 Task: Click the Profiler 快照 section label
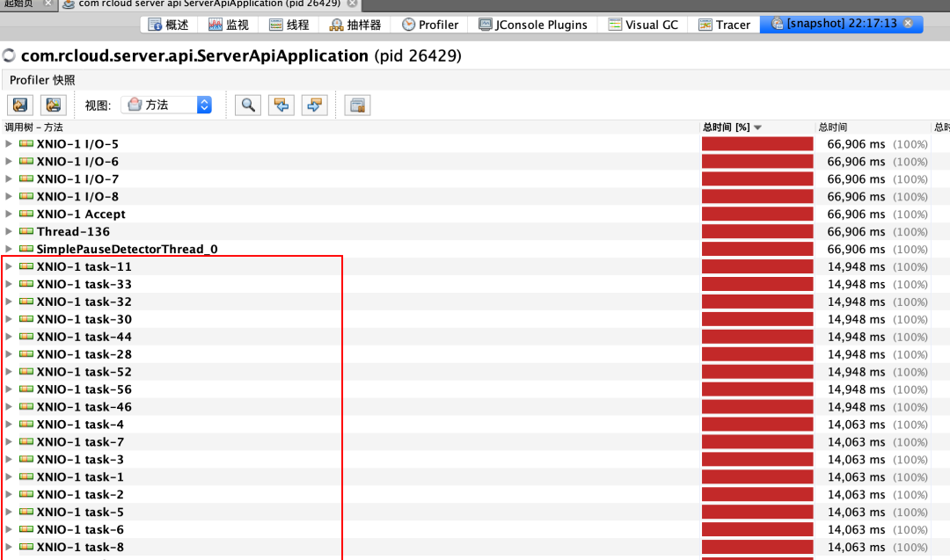coord(42,80)
